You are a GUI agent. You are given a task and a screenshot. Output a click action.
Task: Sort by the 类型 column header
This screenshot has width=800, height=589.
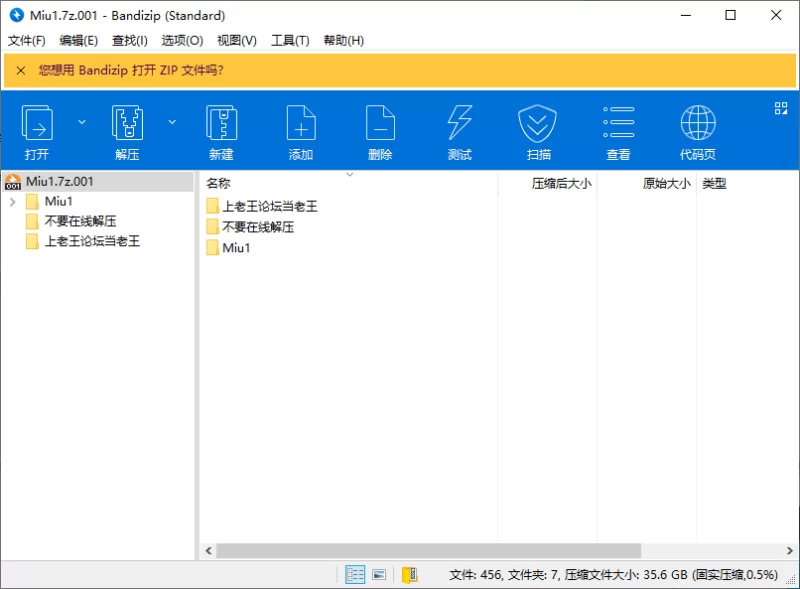coord(714,183)
